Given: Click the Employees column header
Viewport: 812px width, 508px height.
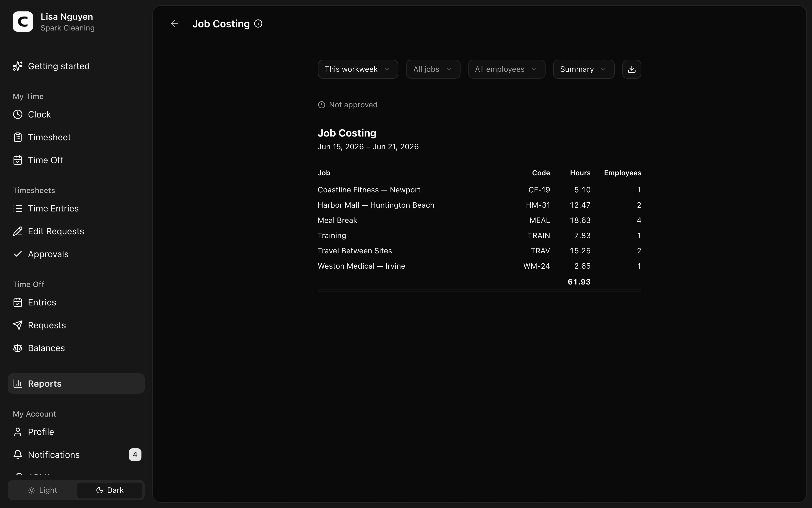Looking at the screenshot, I should pos(622,173).
